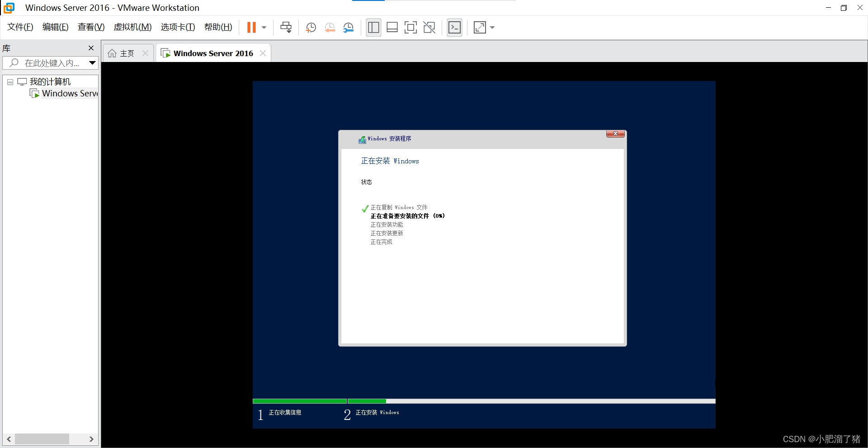
Task: Close the 主页 tab
Action: 145,53
